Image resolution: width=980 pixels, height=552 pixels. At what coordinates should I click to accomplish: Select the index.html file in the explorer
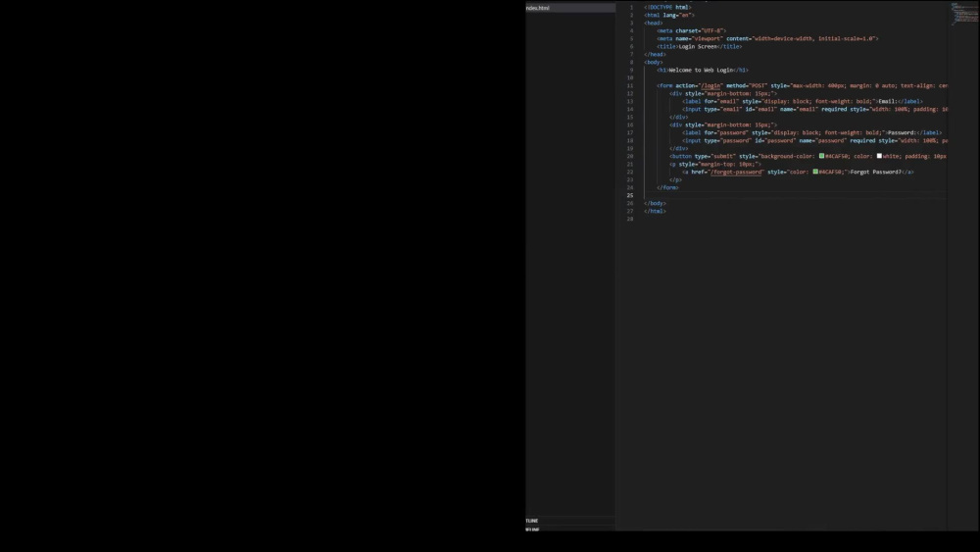(570, 8)
